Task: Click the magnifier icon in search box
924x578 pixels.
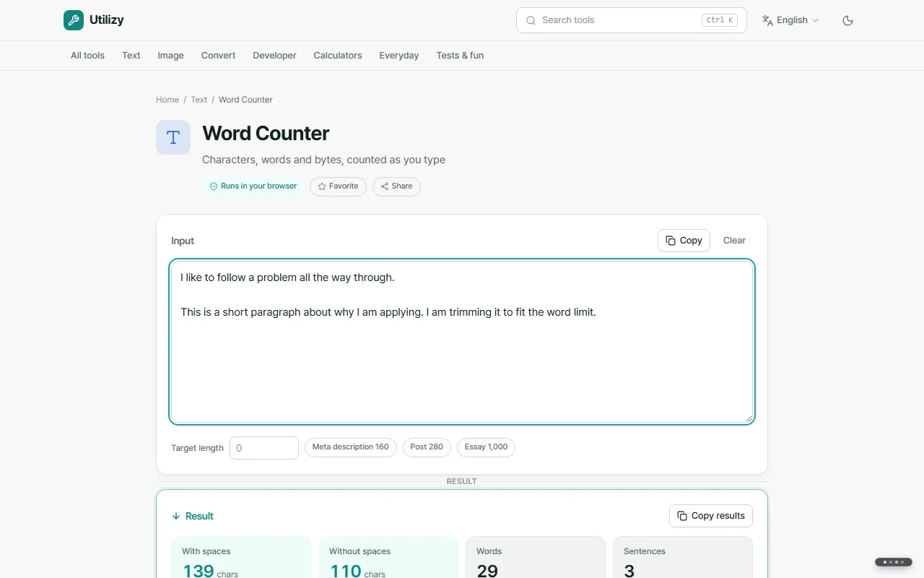Action: pyautogui.click(x=531, y=20)
